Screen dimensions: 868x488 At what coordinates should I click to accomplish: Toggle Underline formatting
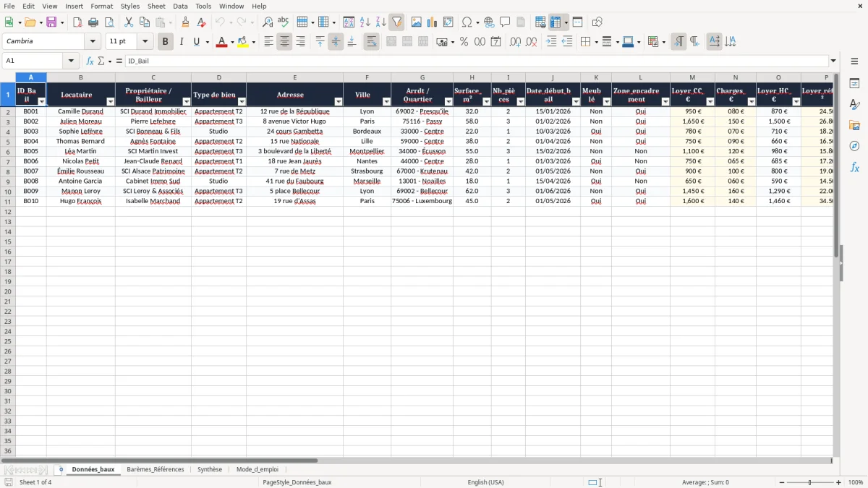(x=196, y=42)
